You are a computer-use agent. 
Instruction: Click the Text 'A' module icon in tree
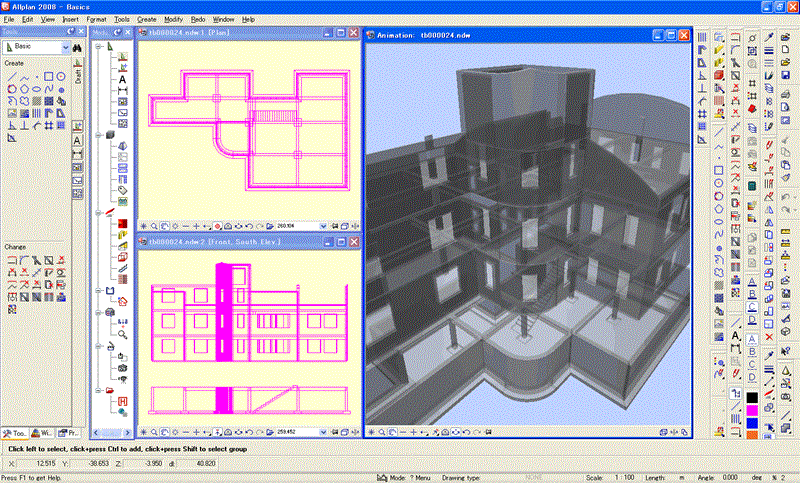[x=122, y=80]
